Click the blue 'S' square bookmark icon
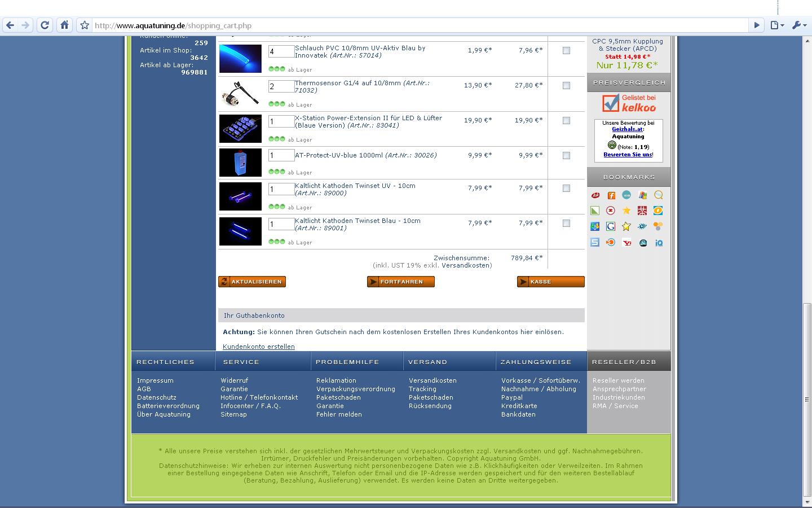812x508 pixels. 595,242
